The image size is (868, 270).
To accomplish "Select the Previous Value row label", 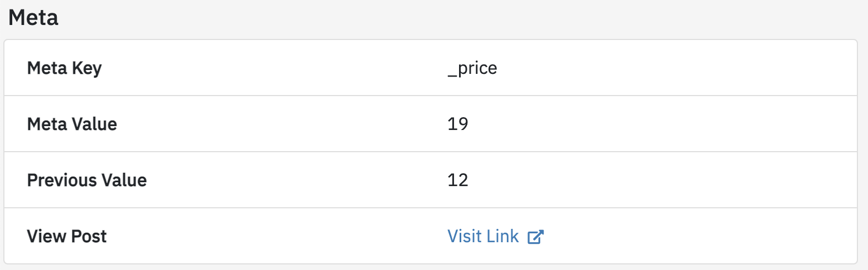I will (87, 180).
